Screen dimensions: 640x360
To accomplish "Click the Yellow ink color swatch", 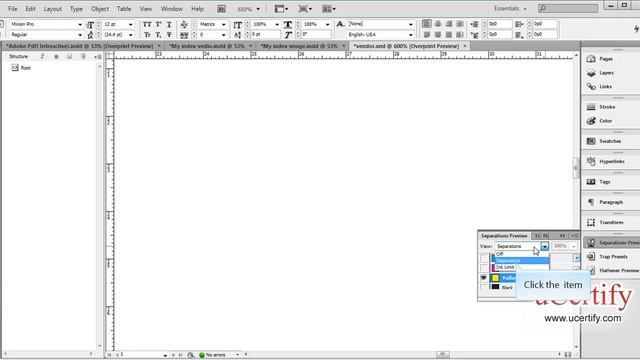I will click(495, 278).
